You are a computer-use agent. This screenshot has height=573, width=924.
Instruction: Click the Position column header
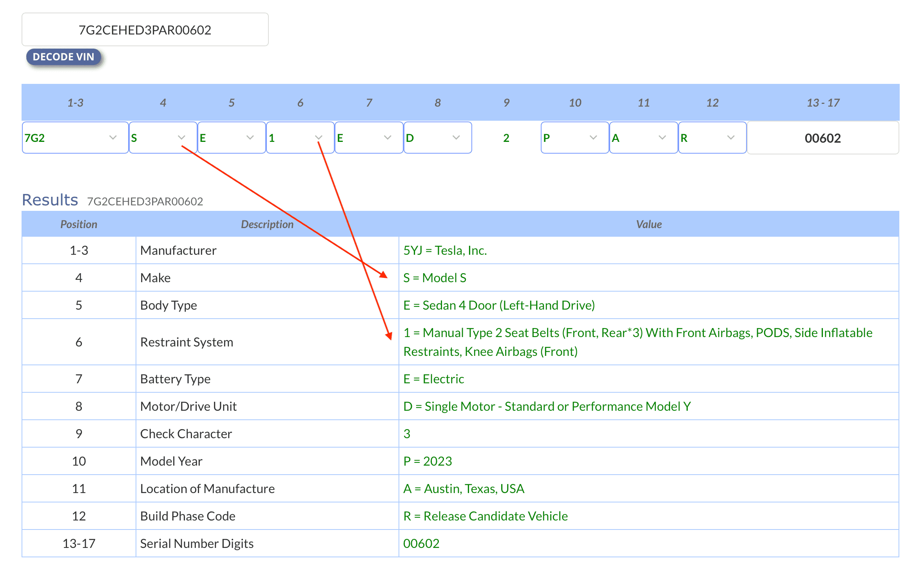pyautogui.click(x=79, y=224)
